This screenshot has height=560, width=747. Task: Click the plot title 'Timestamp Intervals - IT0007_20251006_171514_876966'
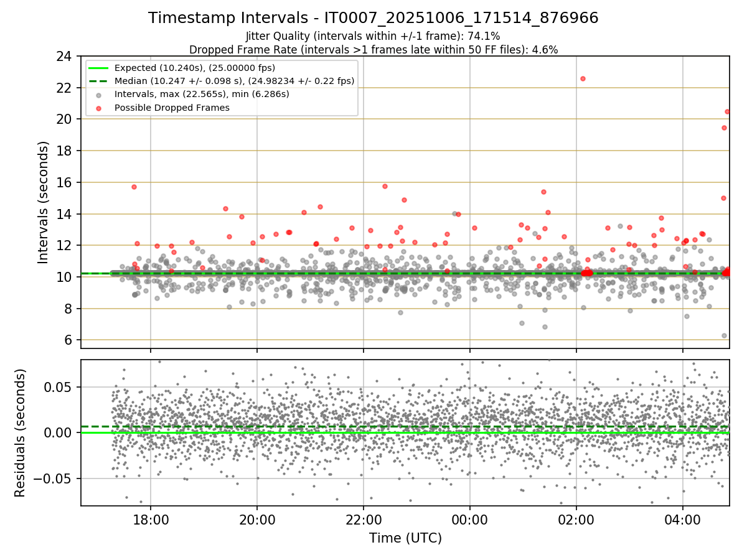click(x=374, y=18)
